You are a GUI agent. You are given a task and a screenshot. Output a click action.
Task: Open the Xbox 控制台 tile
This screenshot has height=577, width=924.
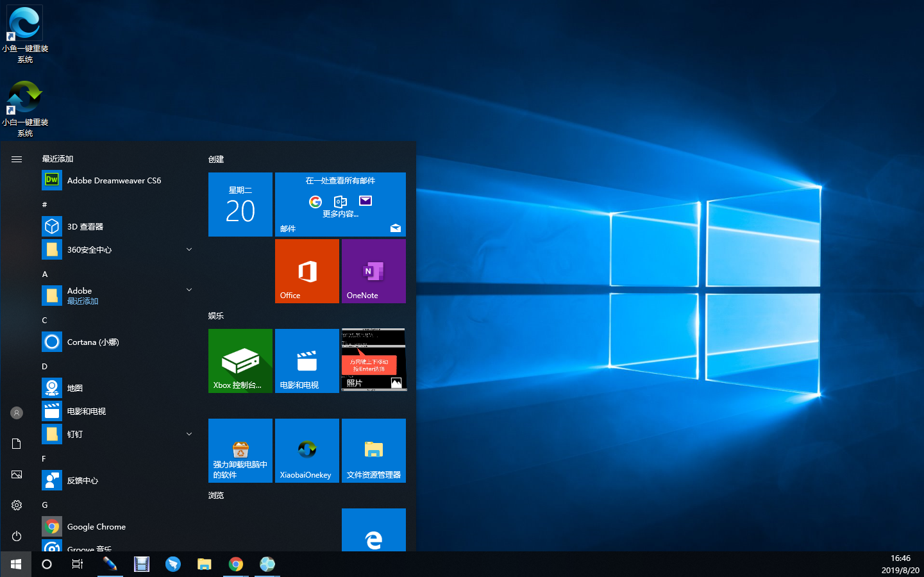pyautogui.click(x=240, y=361)
